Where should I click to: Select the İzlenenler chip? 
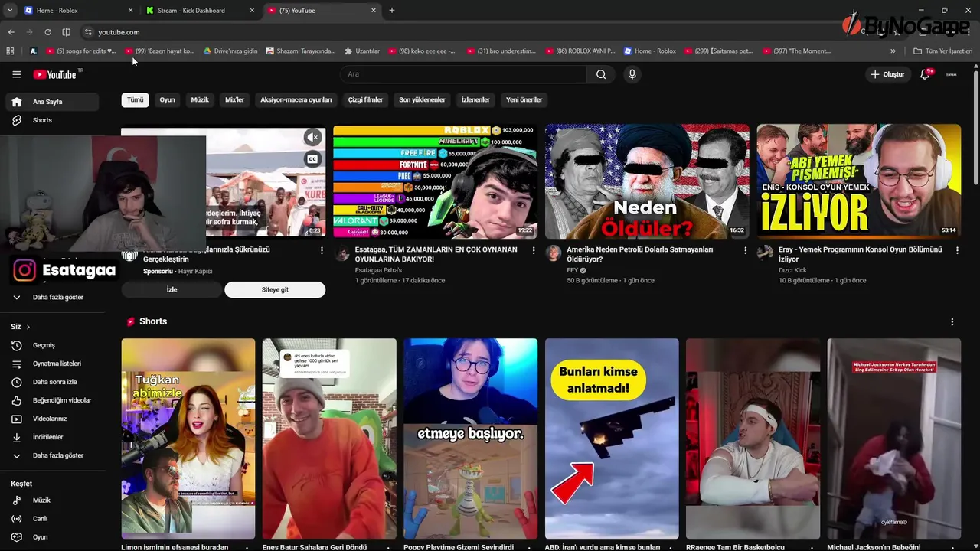[475, 99]
